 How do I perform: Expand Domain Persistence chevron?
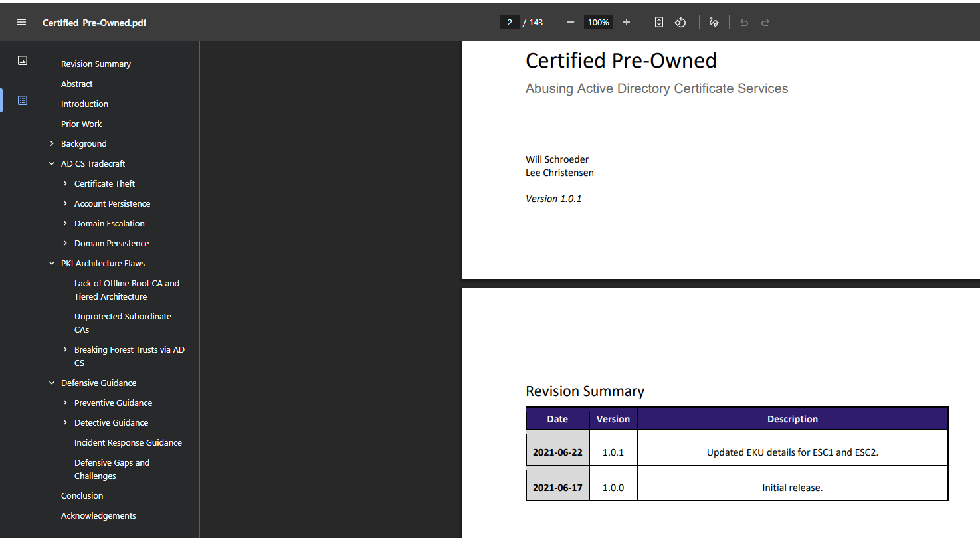click(65, 243)
